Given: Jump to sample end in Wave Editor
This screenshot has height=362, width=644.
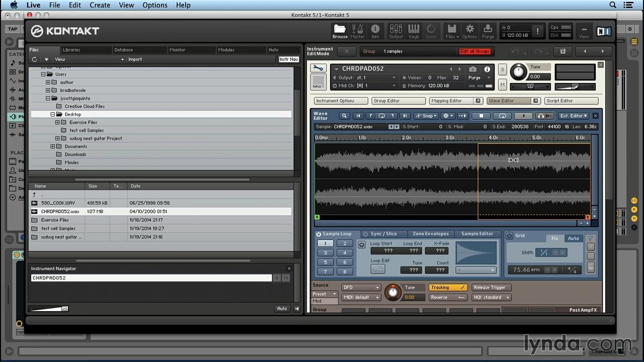Looking at the screenshot, I should [x=405, y=116].
